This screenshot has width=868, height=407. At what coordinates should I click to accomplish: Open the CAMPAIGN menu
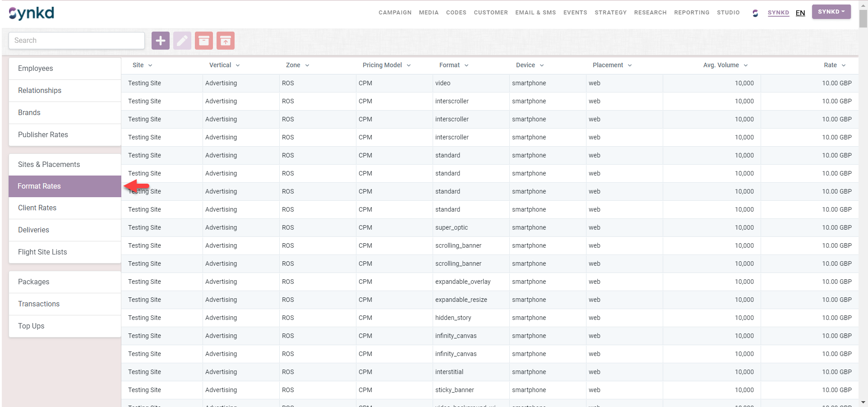[x=395, y=13]
